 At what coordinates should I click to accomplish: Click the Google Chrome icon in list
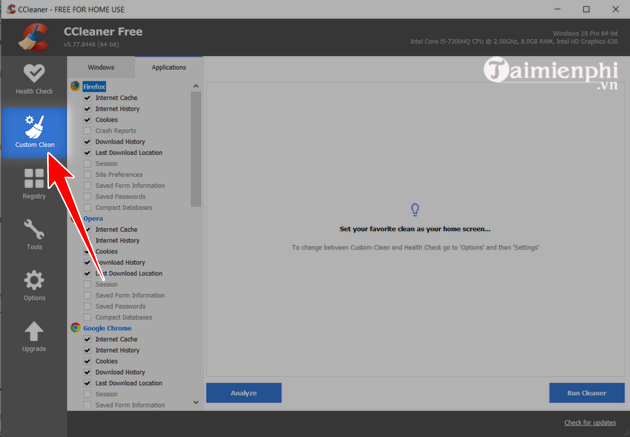coord(75,328)
